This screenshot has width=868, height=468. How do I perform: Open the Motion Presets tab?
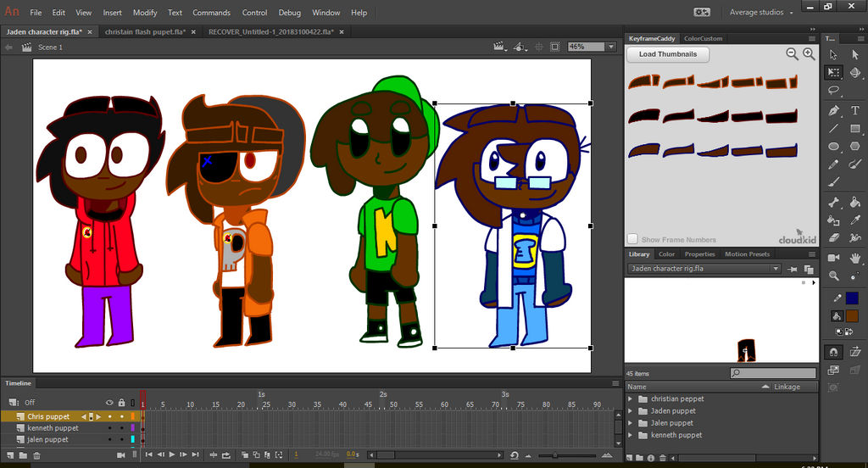(748, 254)
